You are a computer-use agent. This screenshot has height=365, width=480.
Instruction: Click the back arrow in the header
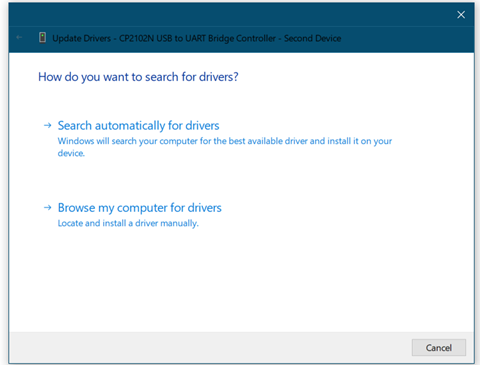pyautogui.click(x=19, y=38)
